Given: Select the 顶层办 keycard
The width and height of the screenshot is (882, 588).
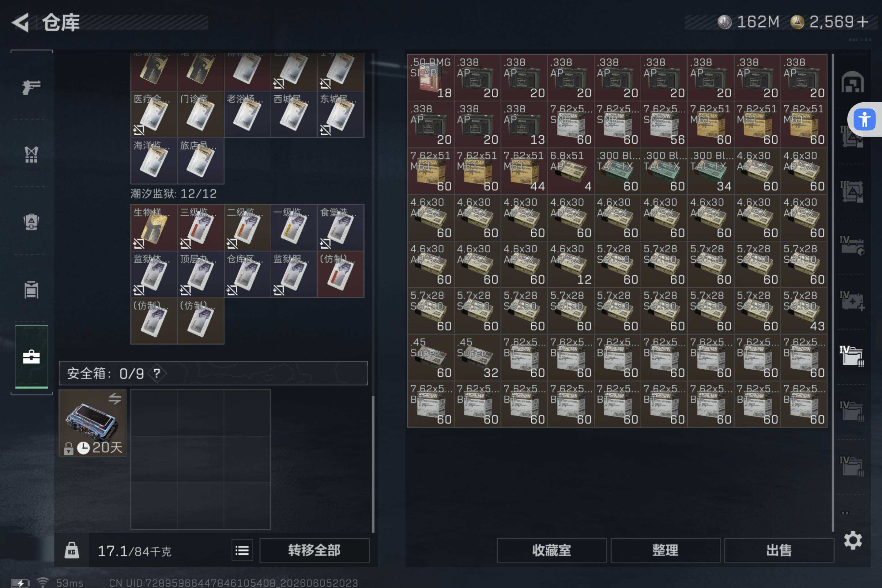Looking at the screenshot, I should (200, 274).
